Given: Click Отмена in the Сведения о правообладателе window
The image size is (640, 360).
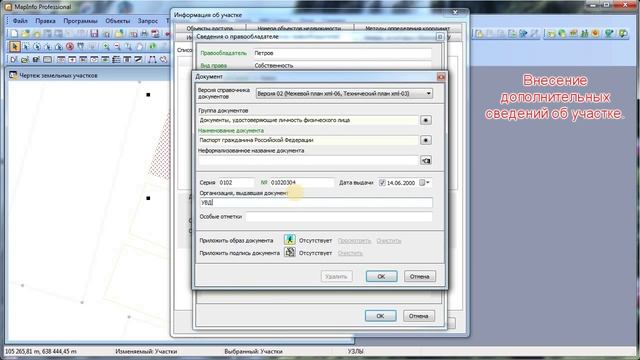Looking at the screenshot, I should click(x=418, y=316).
